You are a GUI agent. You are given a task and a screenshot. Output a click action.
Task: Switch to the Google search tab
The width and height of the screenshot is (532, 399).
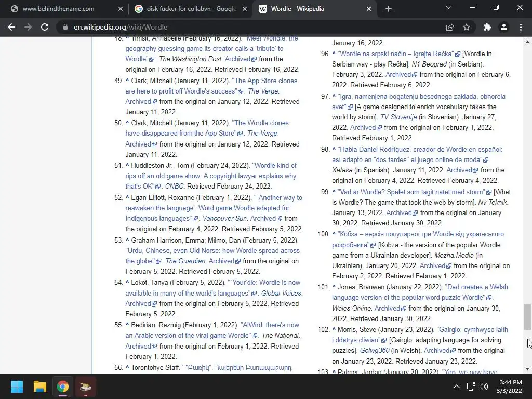[192, 9]
